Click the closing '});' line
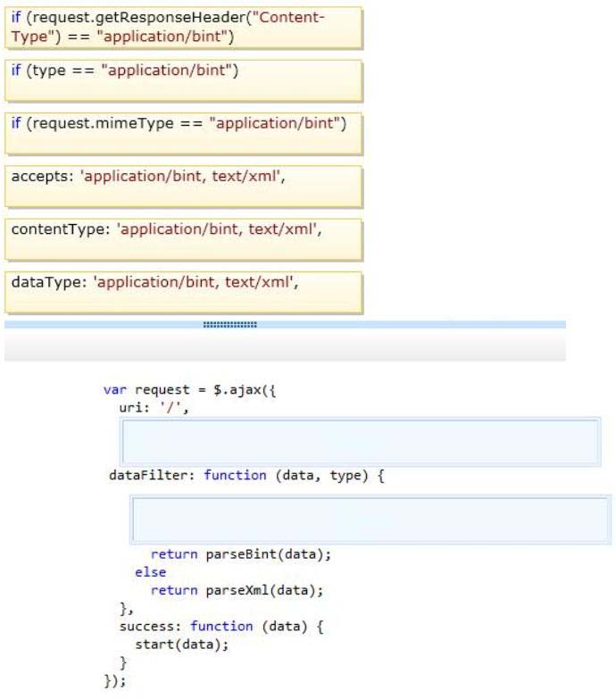This screenshot has width=616, height=699. point(115,681)
